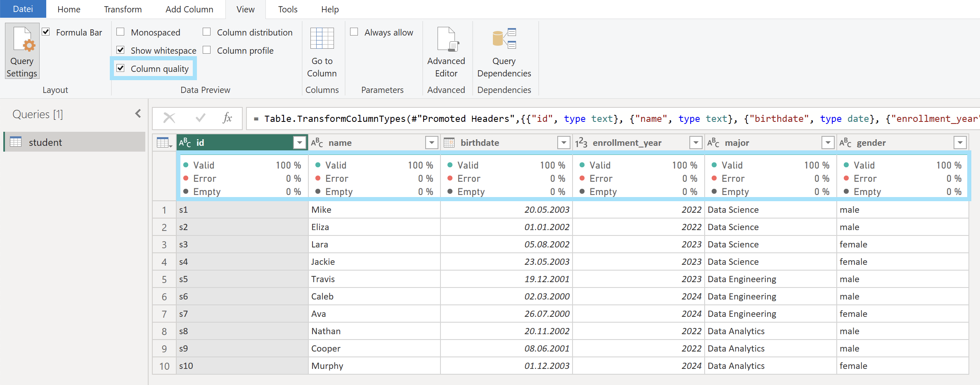Open the filter dropdown on the name column

click(x=431, y=142)
